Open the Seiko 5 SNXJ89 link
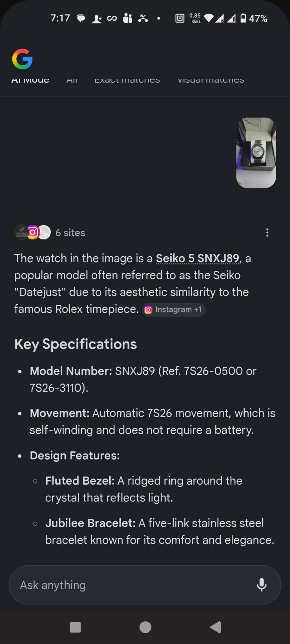The image size is (290, 644). click(197, 258)
